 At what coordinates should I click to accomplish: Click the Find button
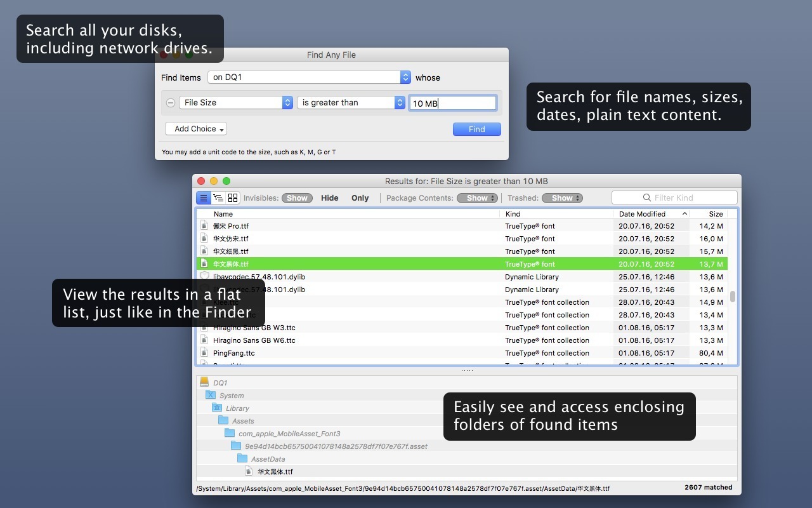(x=476, y=129)
